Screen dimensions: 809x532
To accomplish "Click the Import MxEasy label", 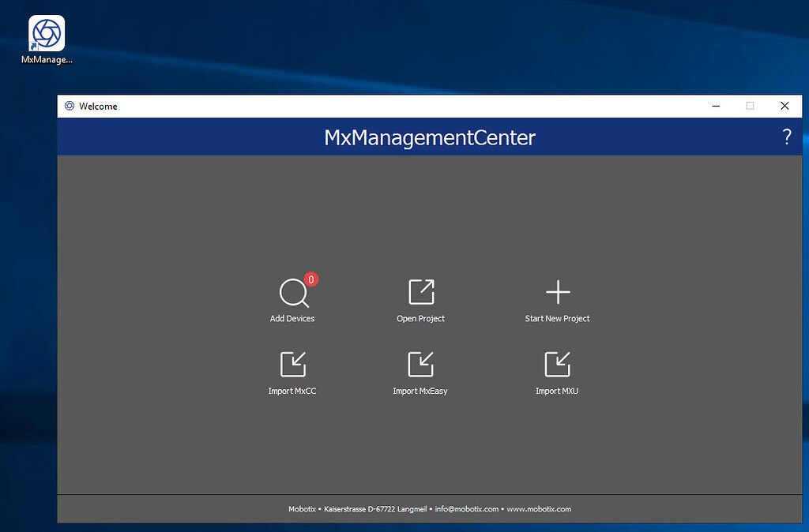I will point(420,390).
